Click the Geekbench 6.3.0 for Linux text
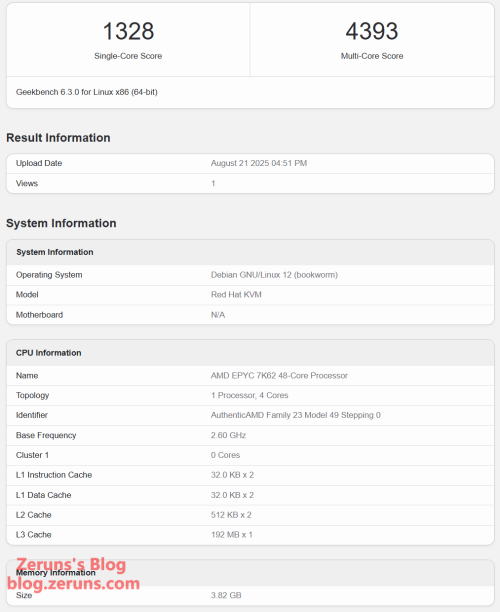Screen dimensions: 500x612 coord(87,92)
